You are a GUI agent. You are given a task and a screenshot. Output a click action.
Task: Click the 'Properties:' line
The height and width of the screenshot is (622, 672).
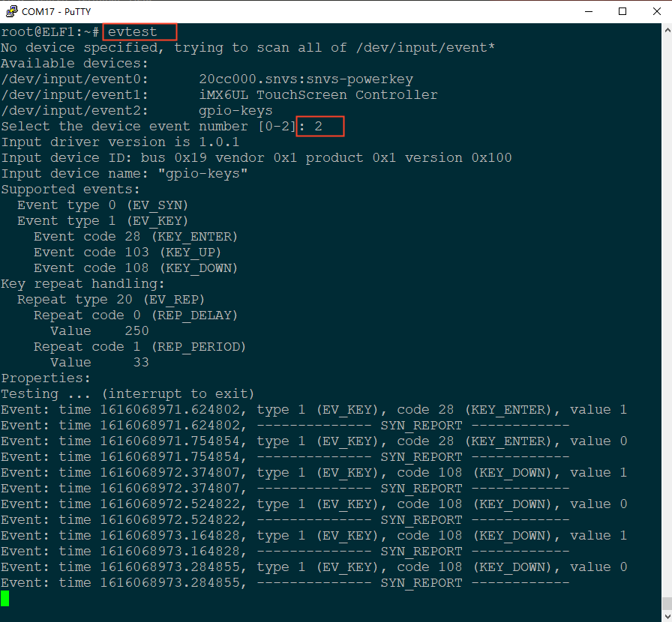click(x=46, y=378)
